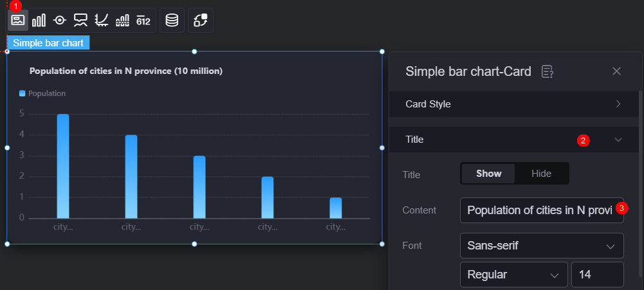Click the chart title text

126,71
